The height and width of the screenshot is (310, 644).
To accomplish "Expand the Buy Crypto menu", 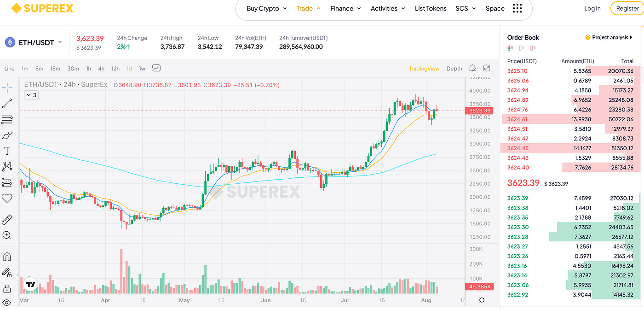I will (266, 8).
